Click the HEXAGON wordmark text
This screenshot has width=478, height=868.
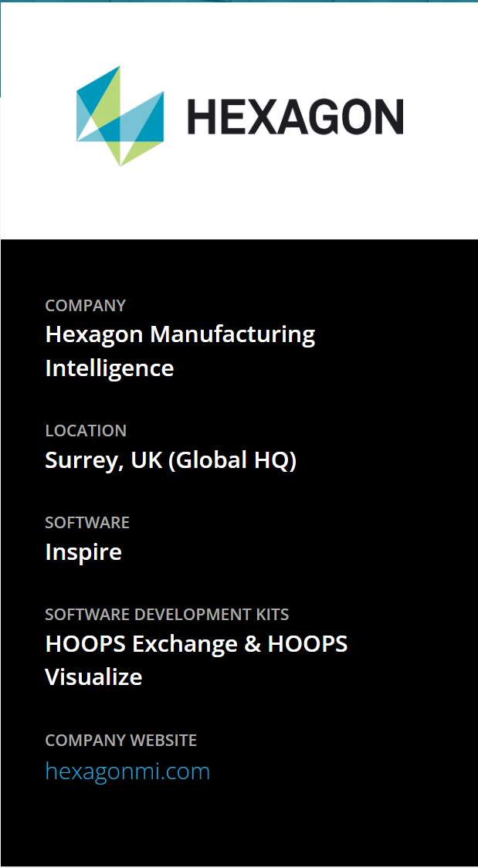point(295,117)
